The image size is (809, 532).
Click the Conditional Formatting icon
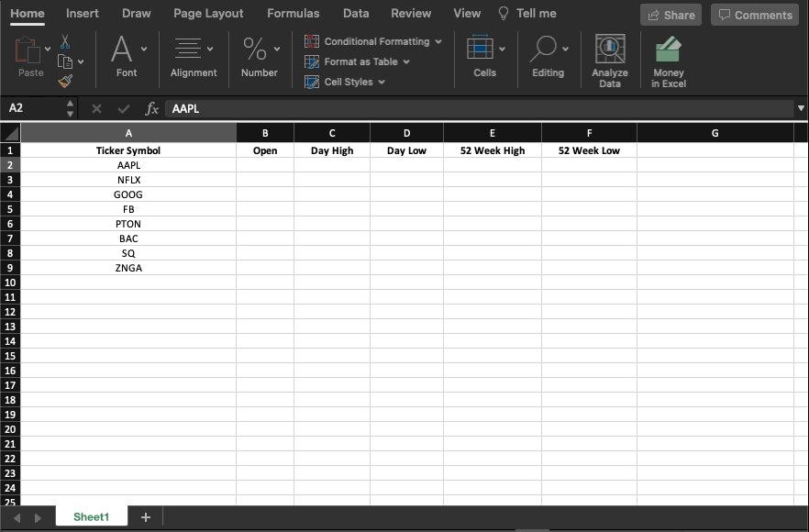[x=312, y=41]
